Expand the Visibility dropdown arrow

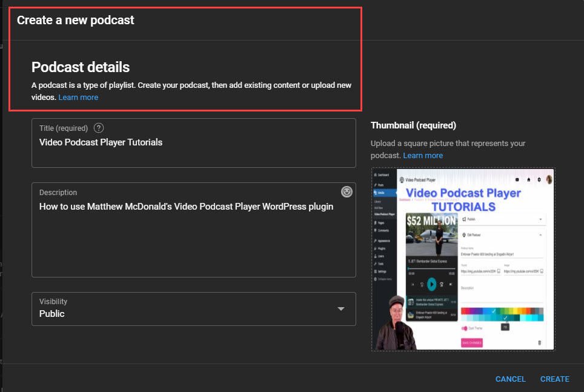341,309
